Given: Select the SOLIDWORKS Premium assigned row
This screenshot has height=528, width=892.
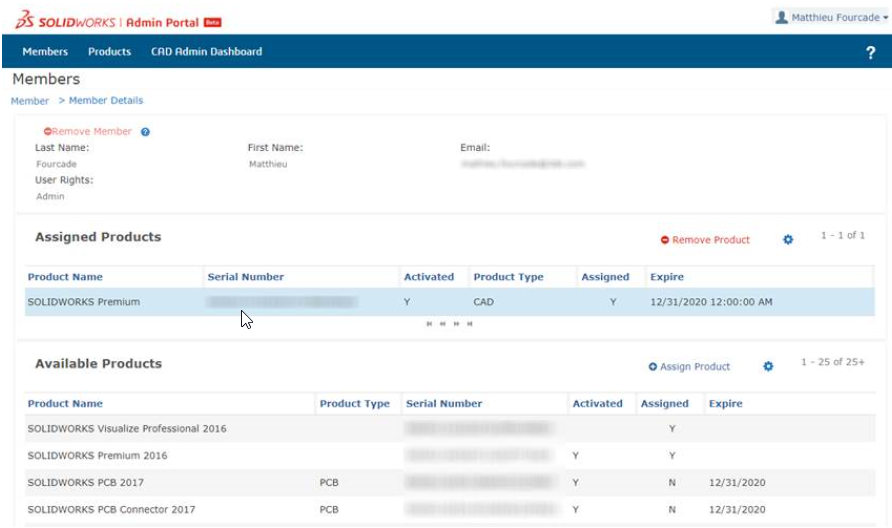Looking at the screenshot, I should click(449, 302).
